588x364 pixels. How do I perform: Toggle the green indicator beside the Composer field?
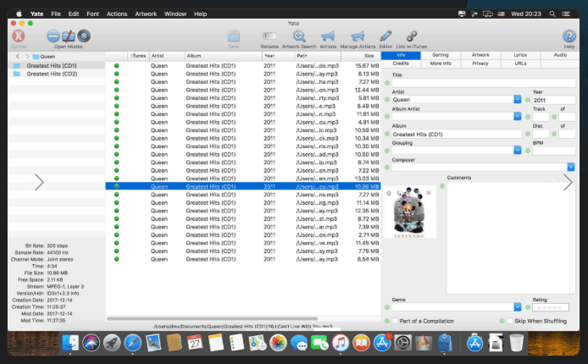tap(387, 168)
